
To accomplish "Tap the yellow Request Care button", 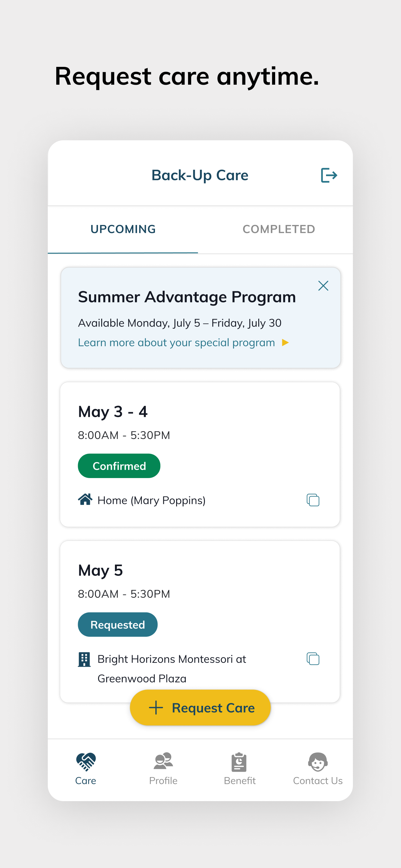I will 200,708.
